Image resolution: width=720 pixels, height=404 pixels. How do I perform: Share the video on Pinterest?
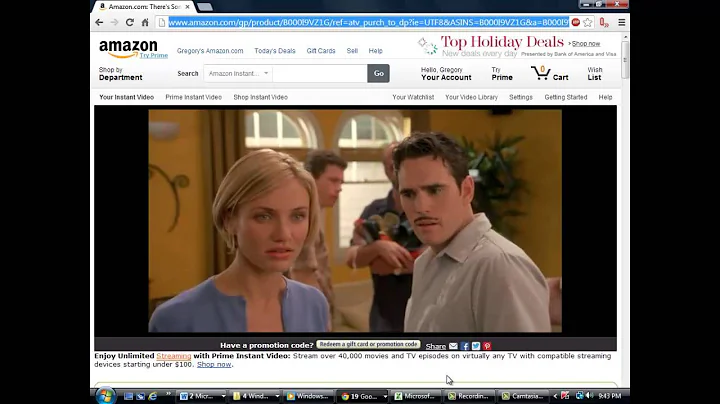point(487,346)
